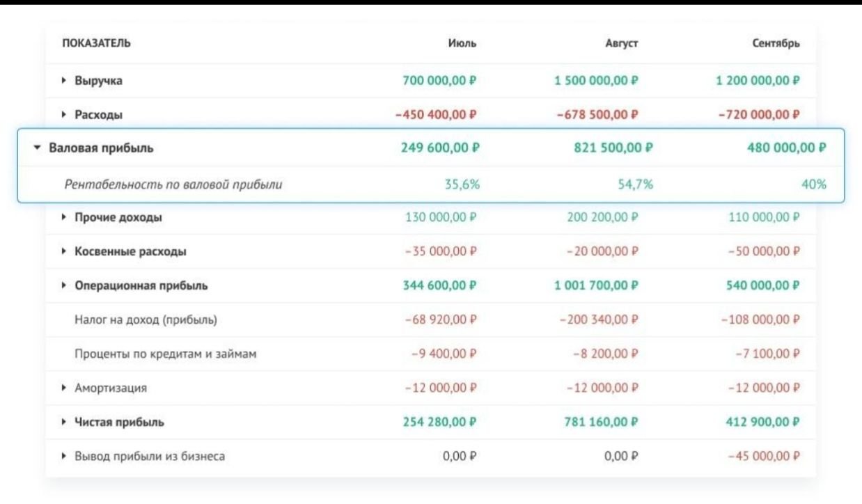Click gross profit value 480 000,00 ₽
This screenshot has width=862, height=504.
coord(786,148)
